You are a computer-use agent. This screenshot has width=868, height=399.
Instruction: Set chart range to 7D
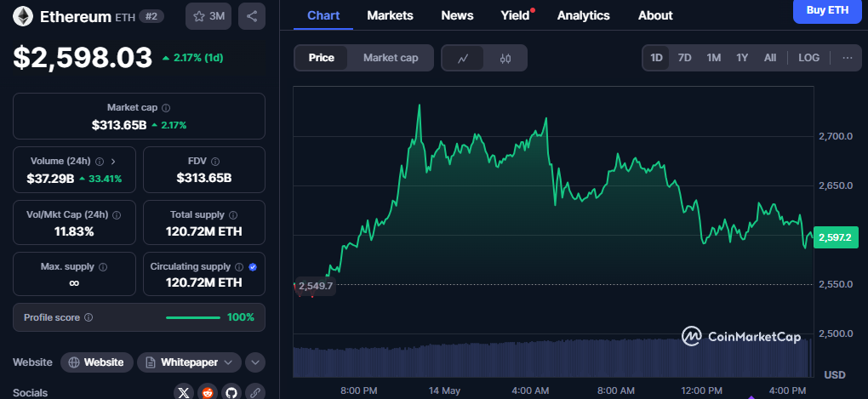pyautogui.click(x=685, y=58)
